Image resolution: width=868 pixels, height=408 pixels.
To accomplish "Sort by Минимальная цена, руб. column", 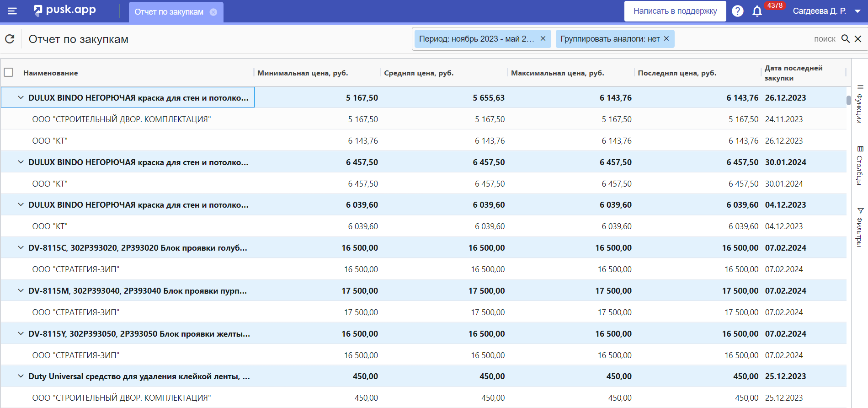I will tap(303, 73).
